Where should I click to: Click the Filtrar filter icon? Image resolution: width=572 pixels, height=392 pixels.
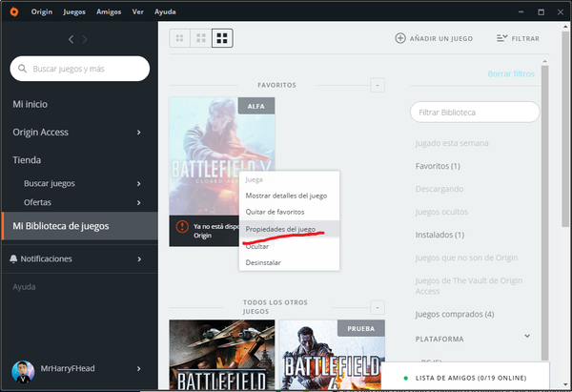[502, 38]
